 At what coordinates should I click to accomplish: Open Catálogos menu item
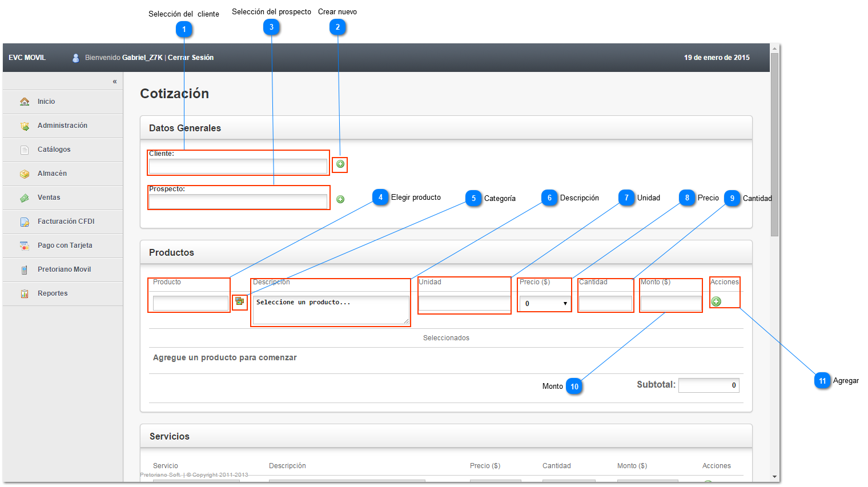63,150
